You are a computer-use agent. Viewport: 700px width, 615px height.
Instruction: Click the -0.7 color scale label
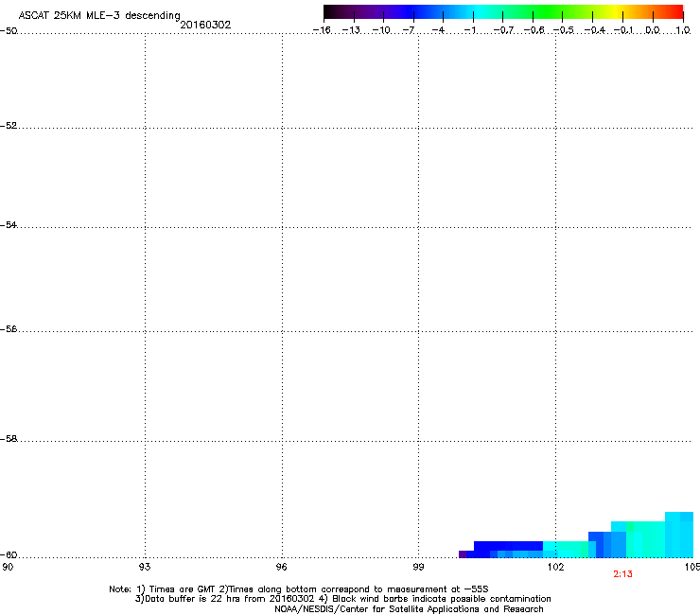coord(503,30)
